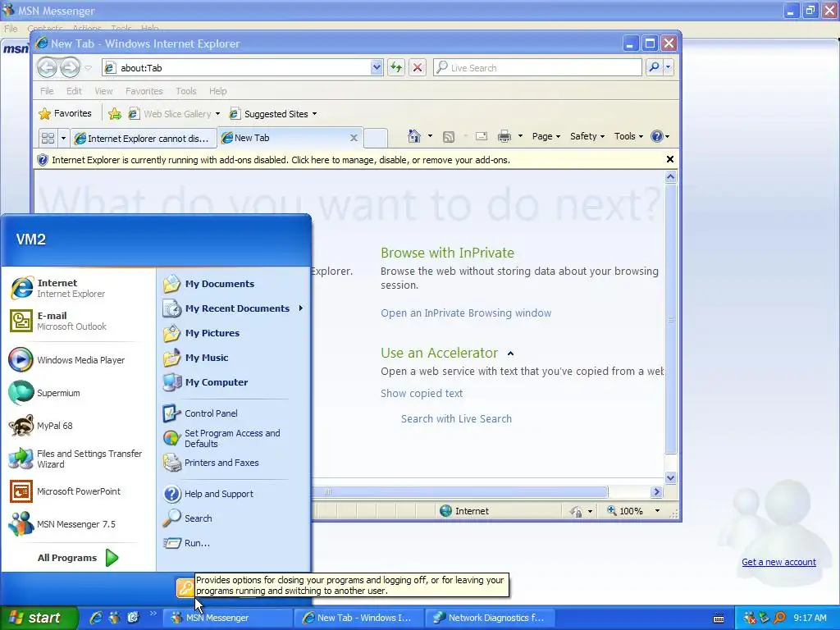
Task: Click the about:Tab address field
Action: [x=243, y=68]
